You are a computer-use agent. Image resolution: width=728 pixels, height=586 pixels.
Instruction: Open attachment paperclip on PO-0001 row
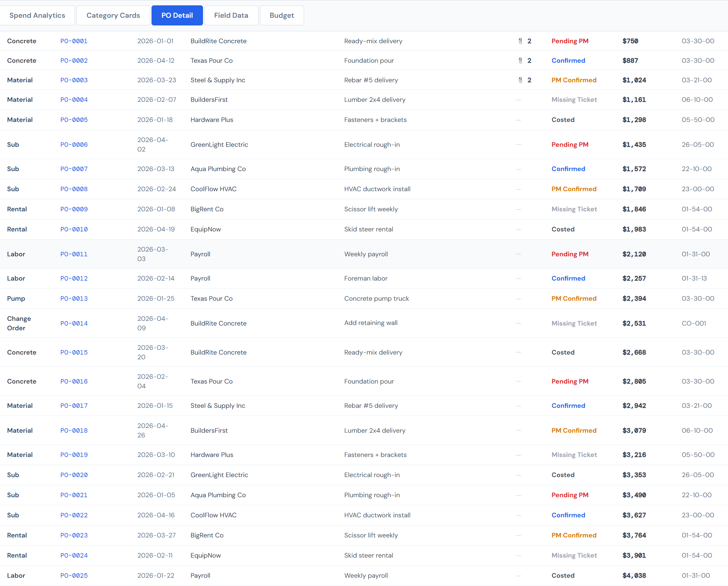(520, 41)
